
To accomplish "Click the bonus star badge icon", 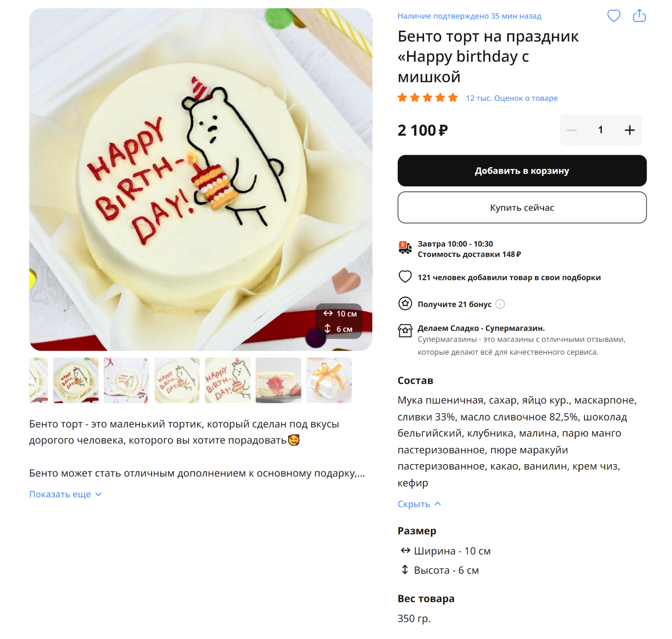I will (x=405, y=303).
